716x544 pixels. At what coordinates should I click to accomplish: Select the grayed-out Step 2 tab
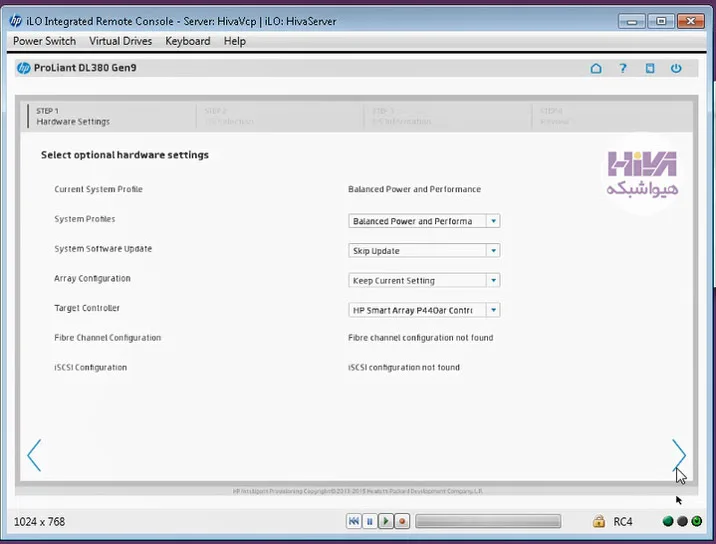pyautogui.click(x=280, y=116)
